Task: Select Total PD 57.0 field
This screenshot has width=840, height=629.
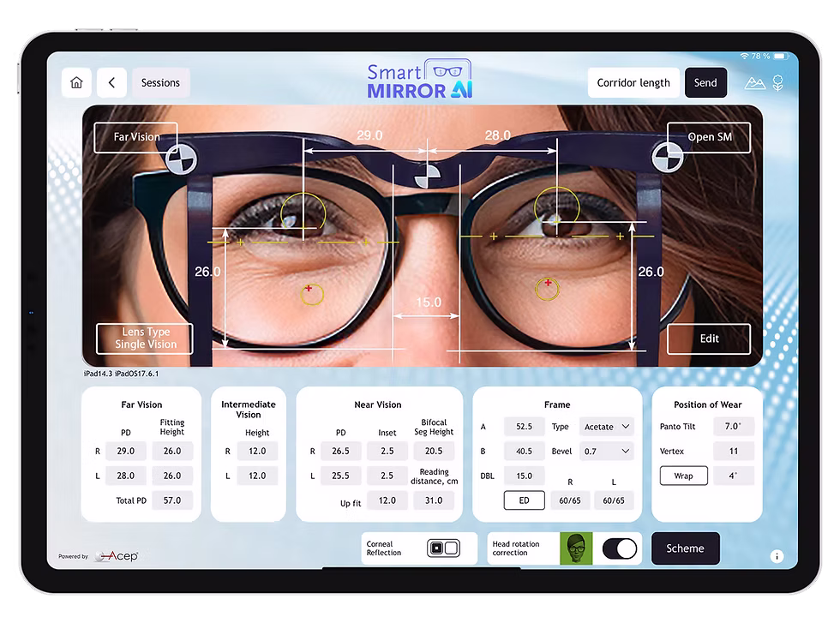Action: tap(172, 500)
